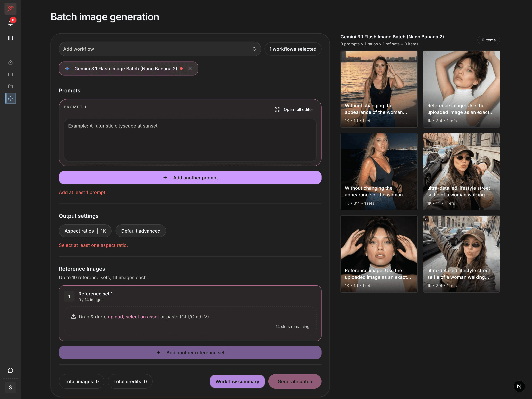Open notifications via the bell icon

(x=10, y=23)
